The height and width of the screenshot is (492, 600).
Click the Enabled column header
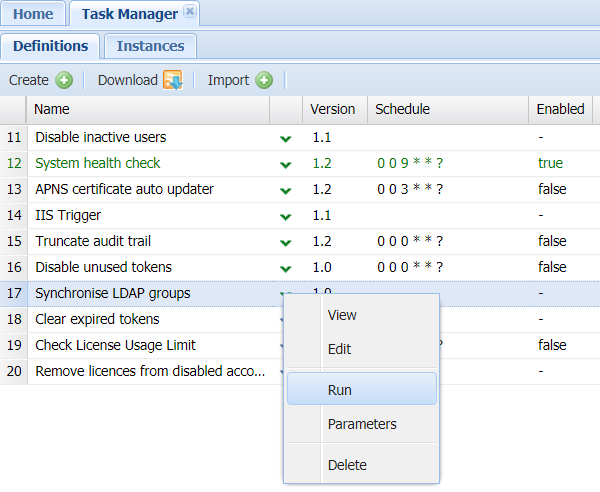point(560,109)
